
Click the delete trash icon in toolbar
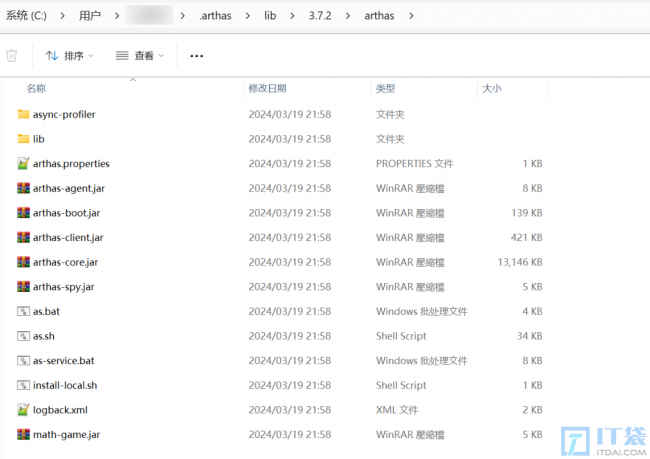coord(12,56)
